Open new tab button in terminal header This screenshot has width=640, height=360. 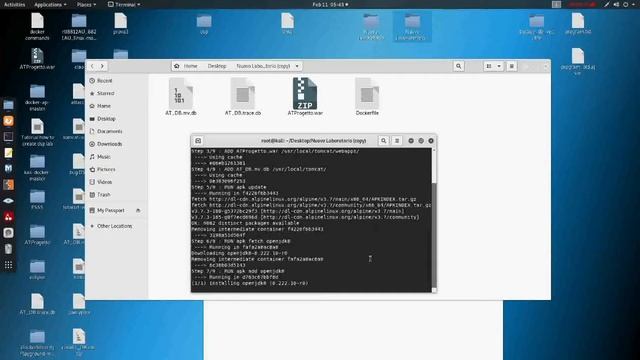tap(198, 141)
